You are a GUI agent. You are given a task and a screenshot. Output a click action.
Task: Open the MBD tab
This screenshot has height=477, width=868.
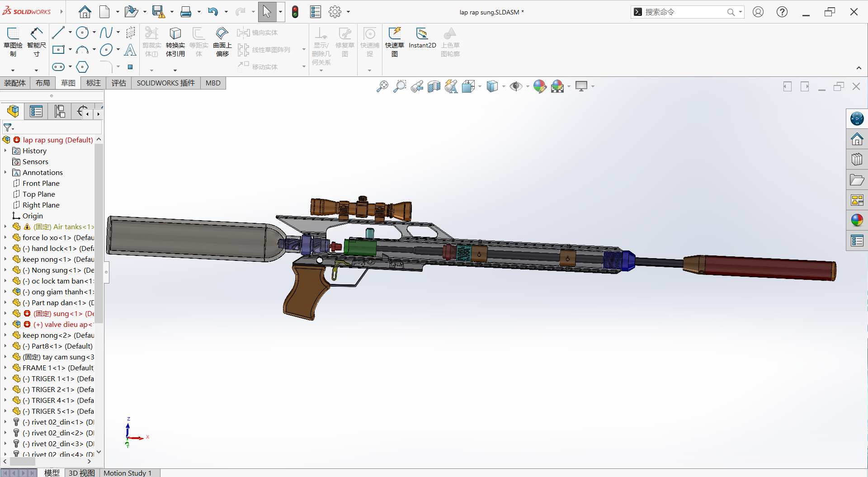(x=213, y=83)
